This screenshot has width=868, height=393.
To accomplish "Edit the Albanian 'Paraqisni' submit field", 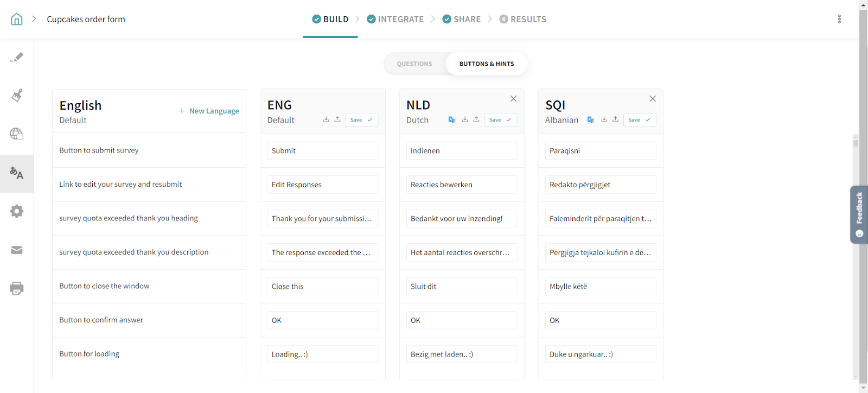I will point(600,151).
